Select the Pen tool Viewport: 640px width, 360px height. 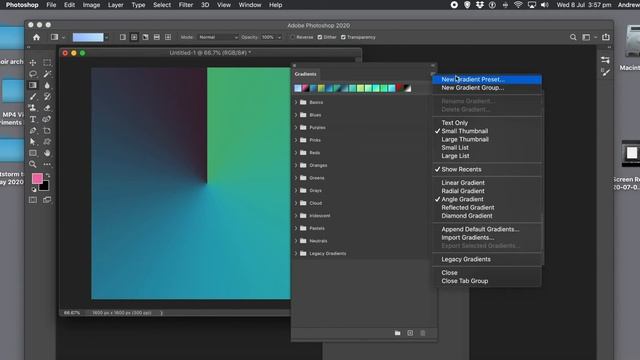click(x=33, y=131)
